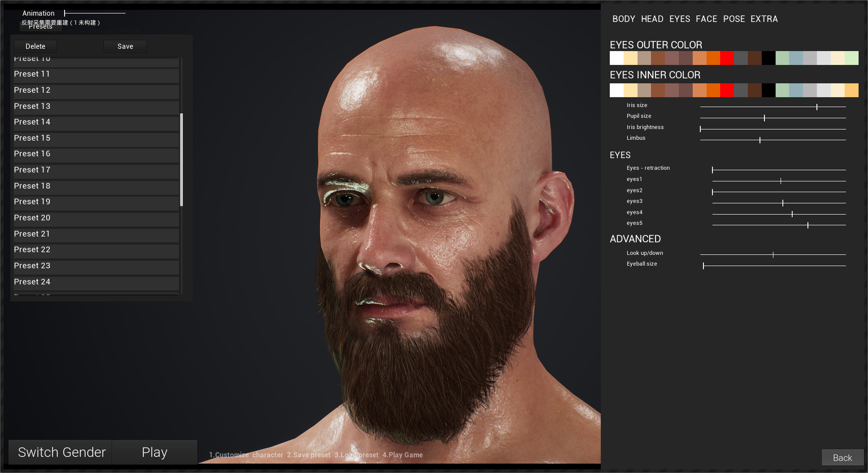This screenshot has height=473, width=868.
Task: Switch to the HEAD tab
Action: (x=652, y=19)
